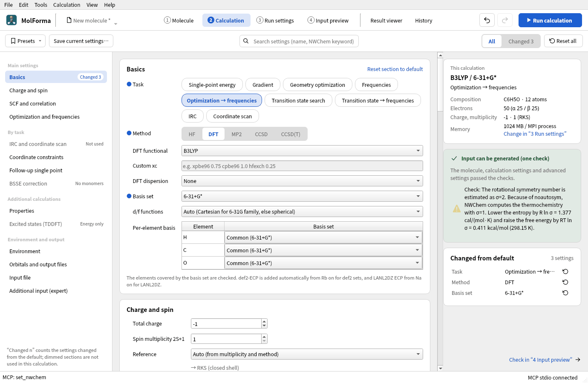Click Reset section to default link
Image resolution: width=588 pixels, height=383 pixels.
(x=395, y=69)
